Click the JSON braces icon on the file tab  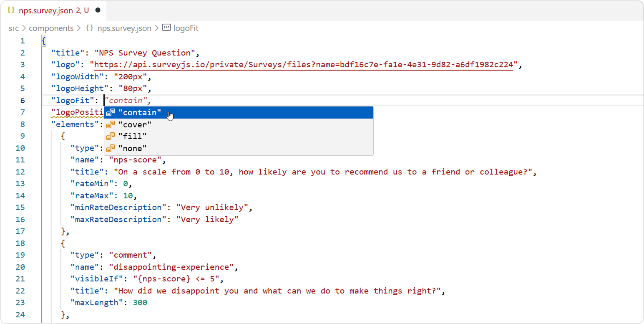[x=11, y=10]
